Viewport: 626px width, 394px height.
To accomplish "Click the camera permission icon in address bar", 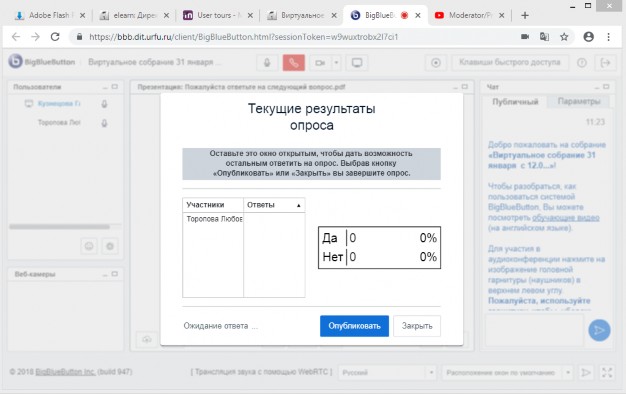I will (x=525, y=37).
